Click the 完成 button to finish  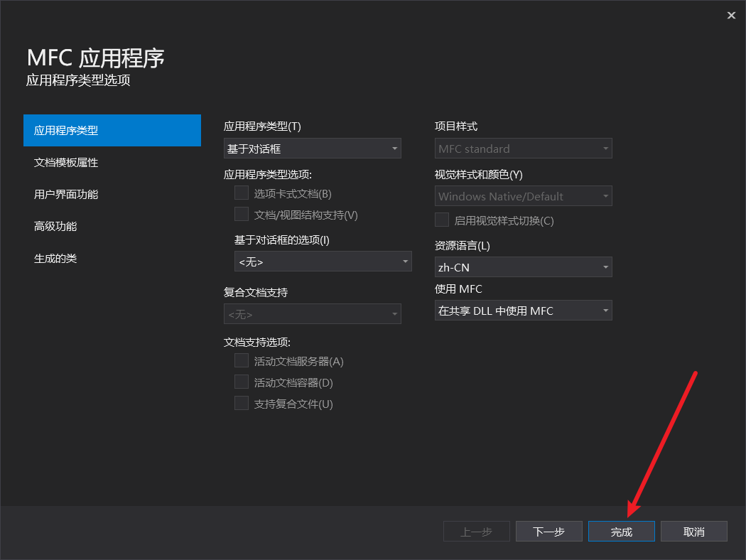(x=621, y=531)
